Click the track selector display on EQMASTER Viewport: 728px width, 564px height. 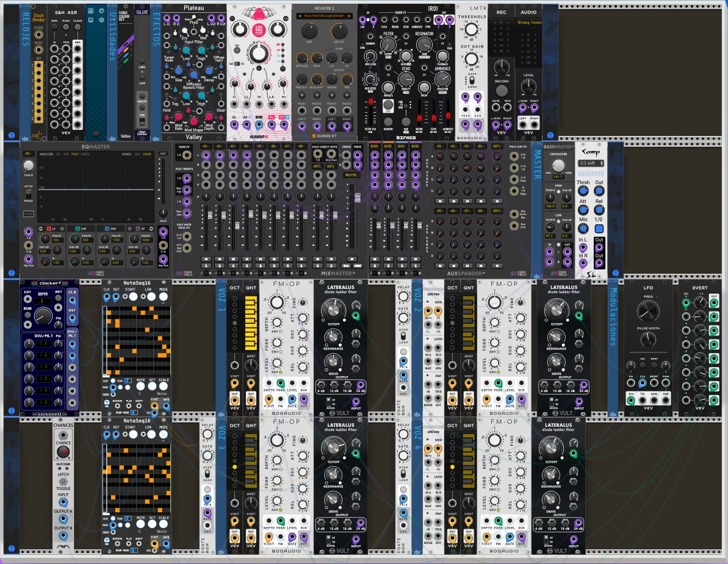point(28,154)
